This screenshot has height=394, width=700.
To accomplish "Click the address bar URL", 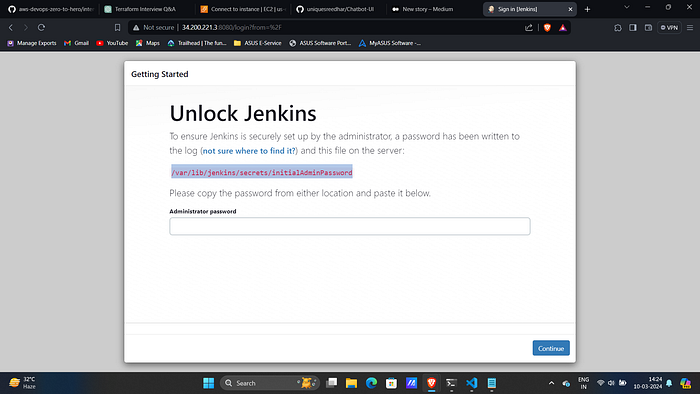I will pyautogui.click(x=232, y=28).
